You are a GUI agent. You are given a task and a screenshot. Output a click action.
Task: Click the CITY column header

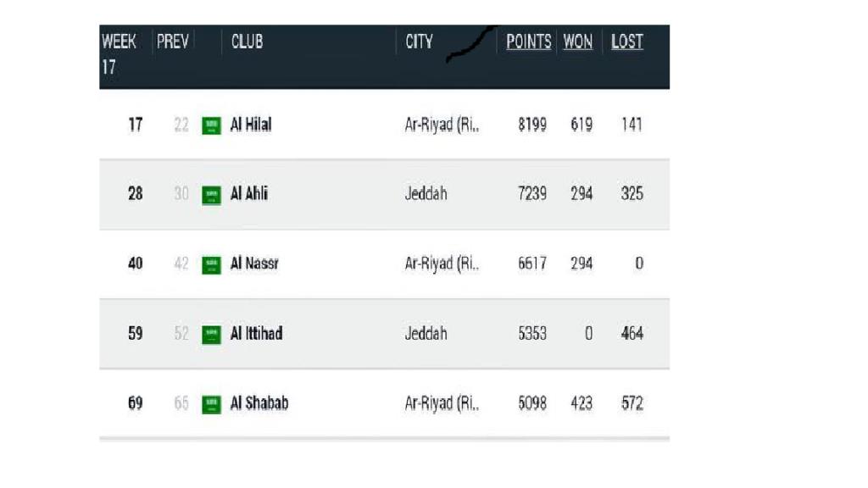click(x=419, y=42)
